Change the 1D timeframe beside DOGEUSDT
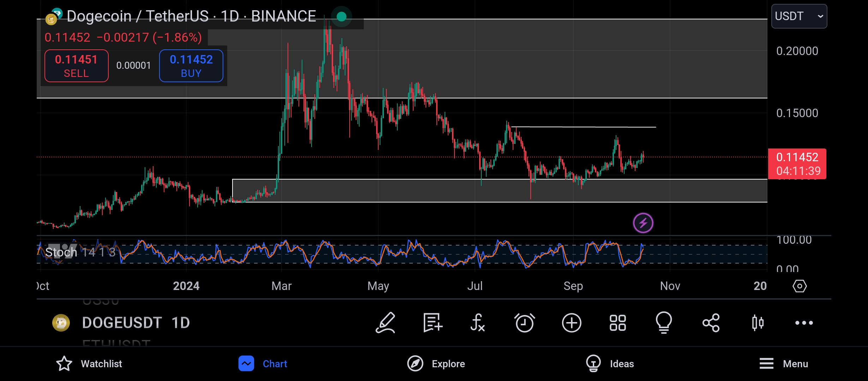868x381 pixels. point(181,323)
